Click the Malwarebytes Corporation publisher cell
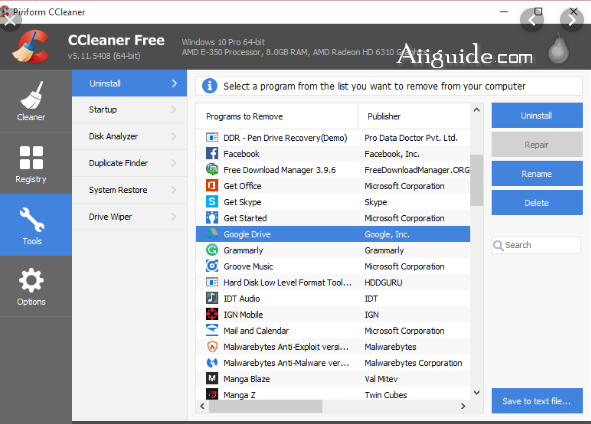Screen dimensions: 591x424 pyautogui.click(x=413, y=363)
